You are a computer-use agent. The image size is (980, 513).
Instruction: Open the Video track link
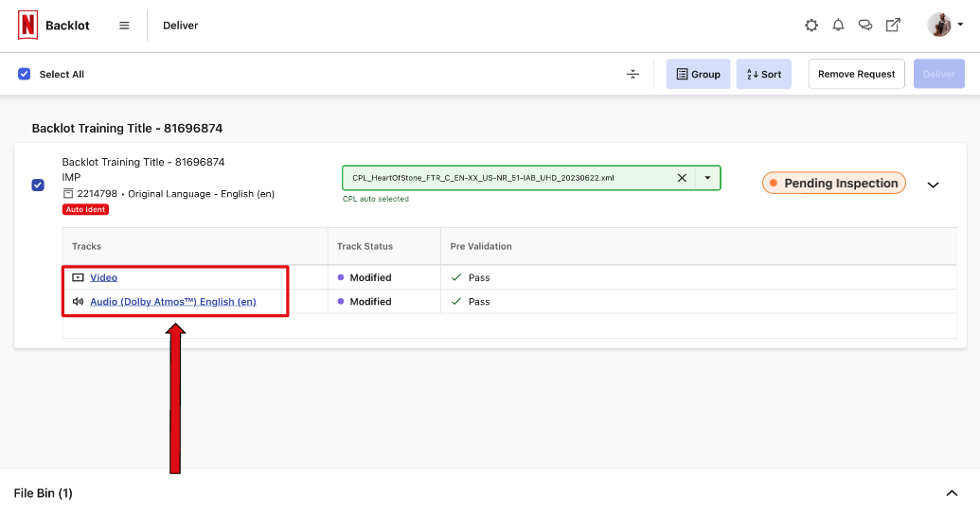click(104, 277)
